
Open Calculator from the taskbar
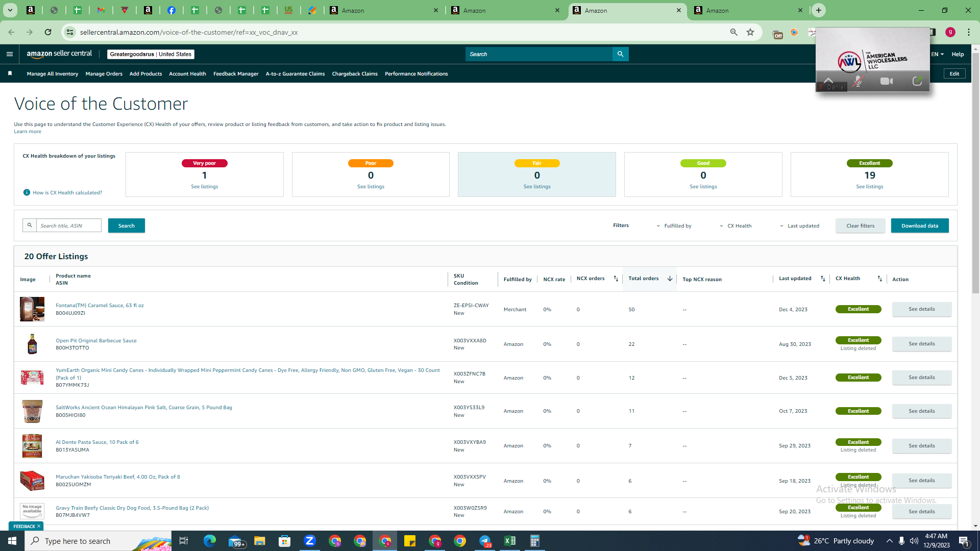pos(535,541)
